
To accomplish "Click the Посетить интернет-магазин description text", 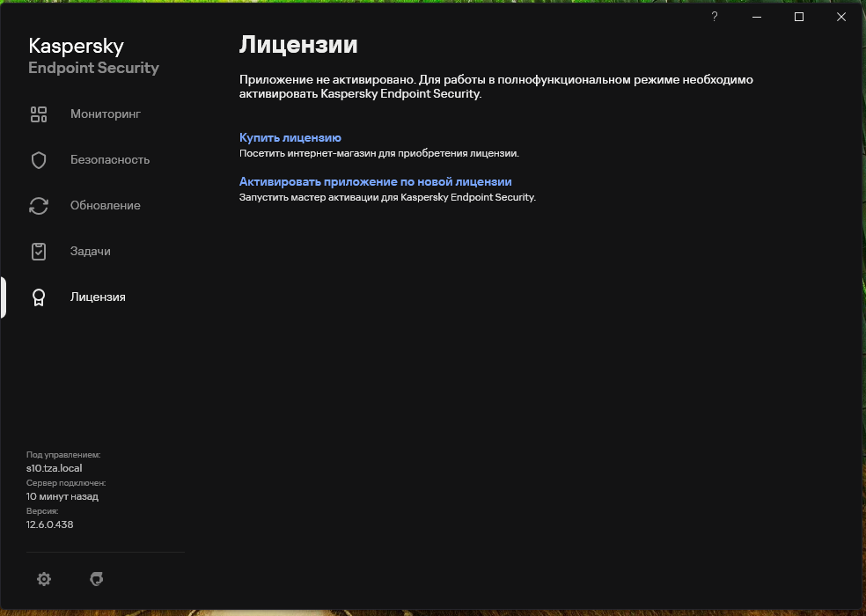I will [379, 153].
